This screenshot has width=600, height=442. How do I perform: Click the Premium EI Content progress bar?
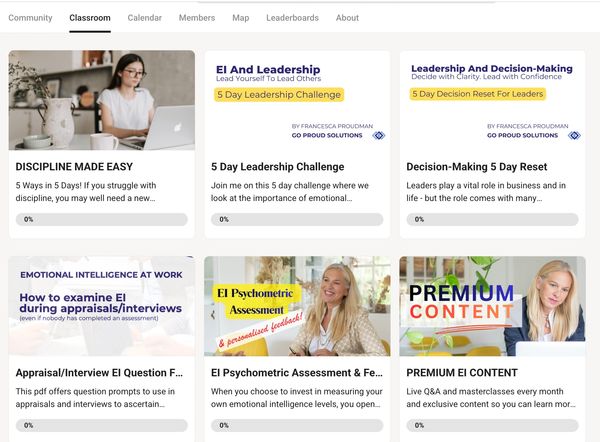[492, 425]
